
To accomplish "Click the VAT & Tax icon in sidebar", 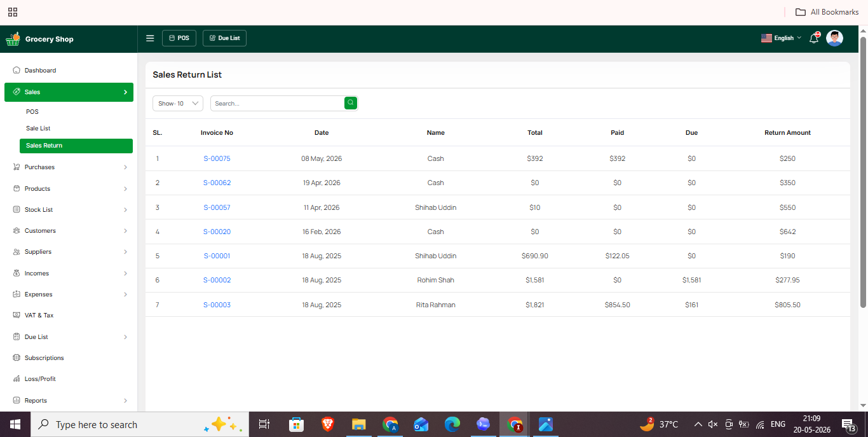I will 17,316.
